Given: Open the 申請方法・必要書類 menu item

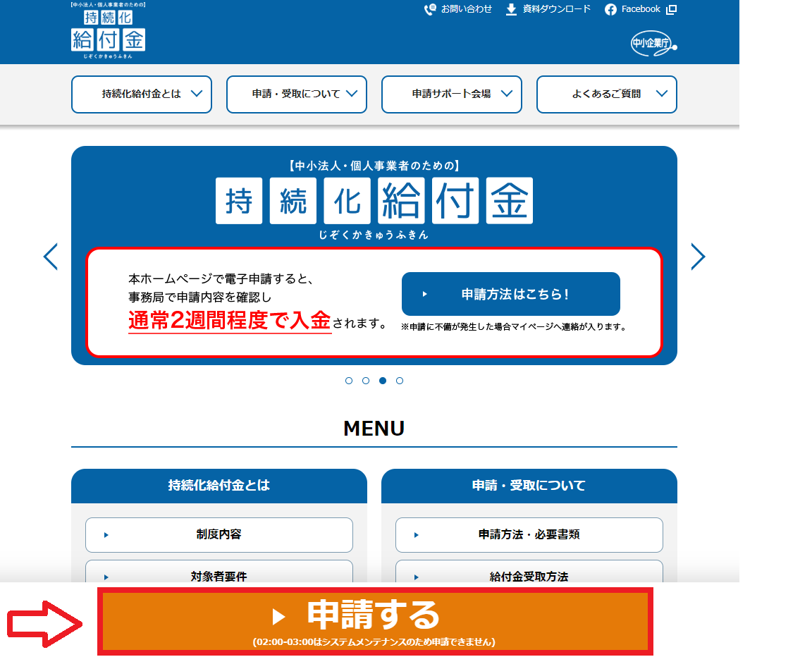Looking at the screenshot, I should coord(529,535).
